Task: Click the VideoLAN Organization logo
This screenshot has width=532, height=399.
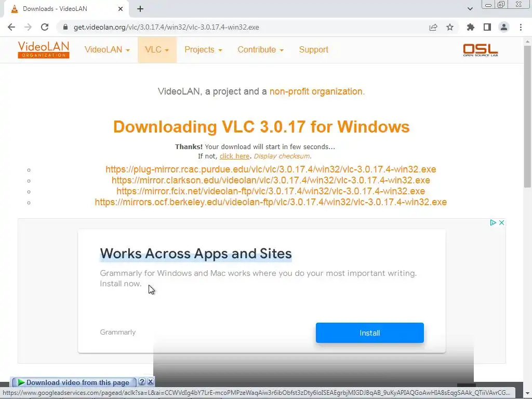Action: (44, 50)
